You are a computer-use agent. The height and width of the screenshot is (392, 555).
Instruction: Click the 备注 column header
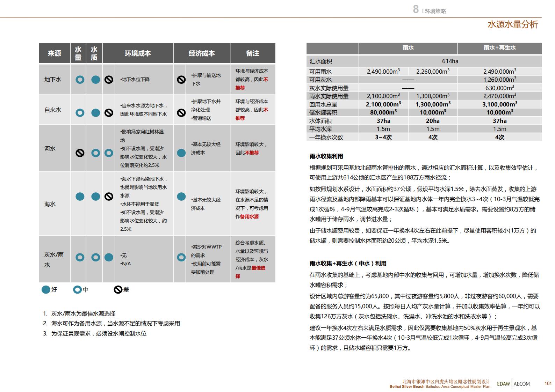(253, 53)
